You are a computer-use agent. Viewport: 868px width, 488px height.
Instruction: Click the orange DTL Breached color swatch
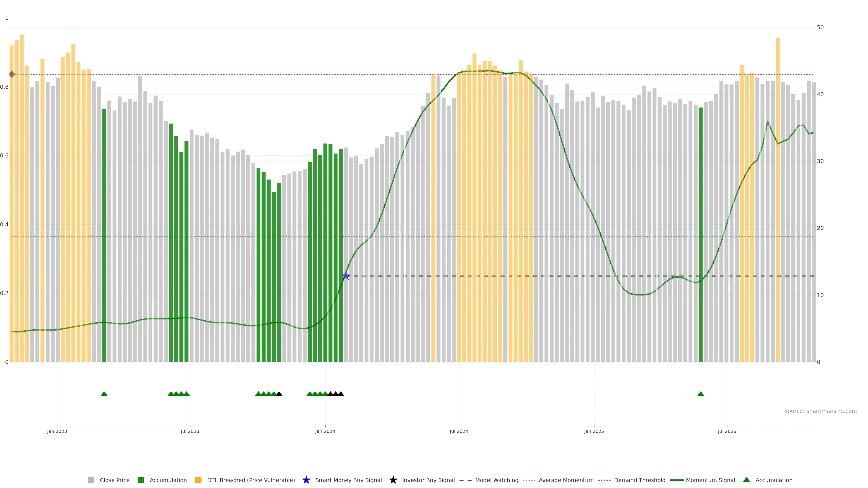coord(198,480)
